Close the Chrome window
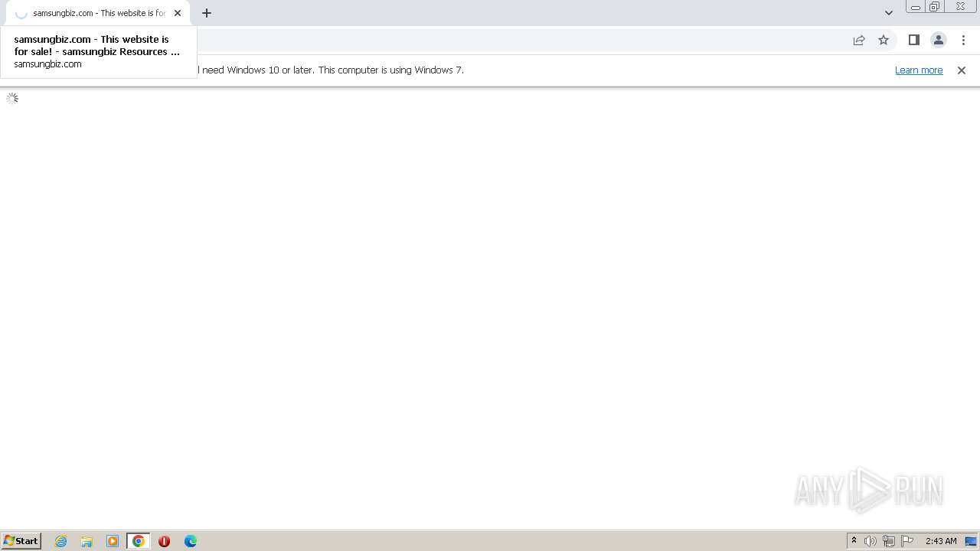This screenshot has height=551, width=980. (x=960, y=7)
